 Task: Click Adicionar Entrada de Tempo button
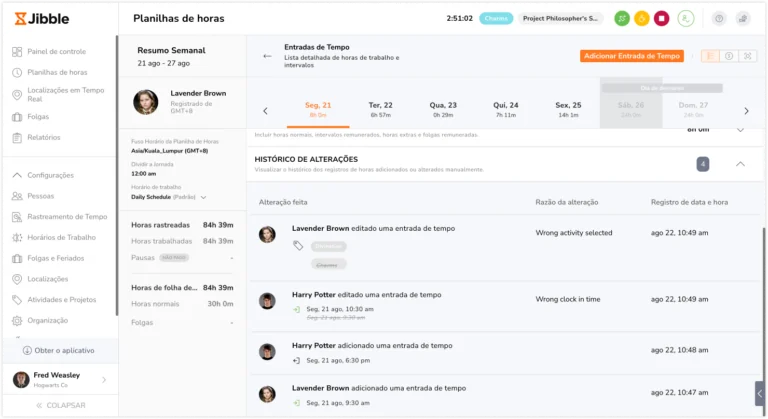click(632, 56)
